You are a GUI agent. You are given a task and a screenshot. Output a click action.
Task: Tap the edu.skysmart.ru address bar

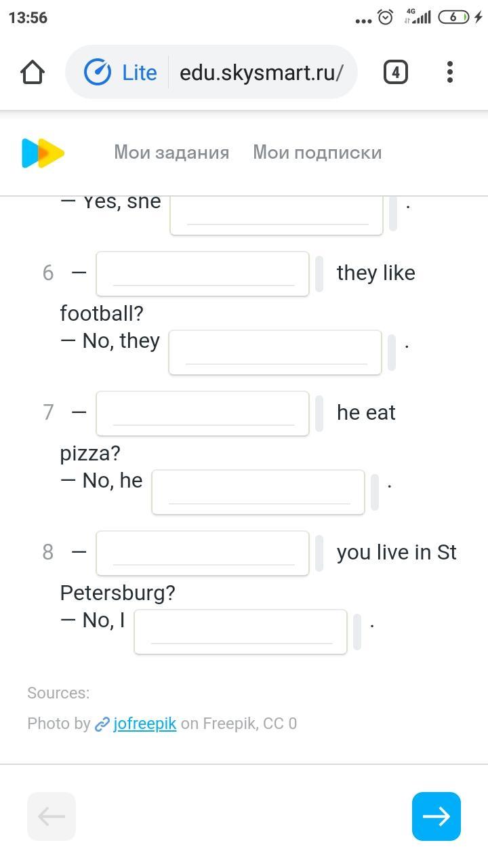261,72
